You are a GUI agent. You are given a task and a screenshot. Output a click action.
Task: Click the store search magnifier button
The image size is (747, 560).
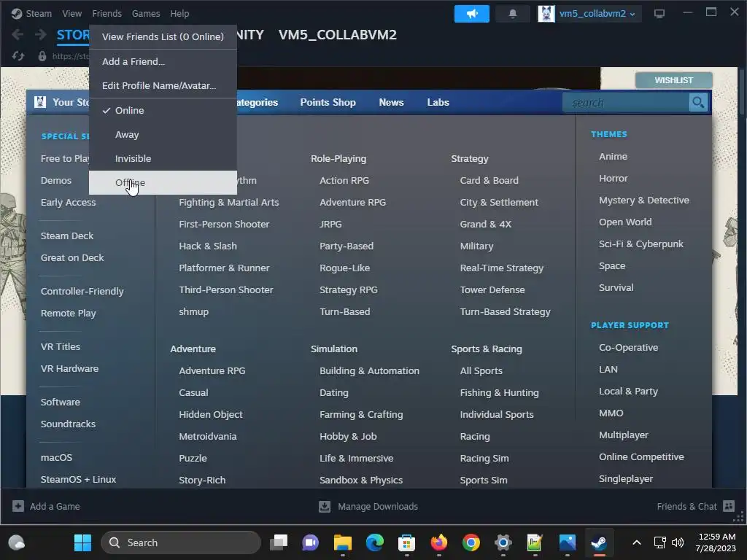point(698,102)
